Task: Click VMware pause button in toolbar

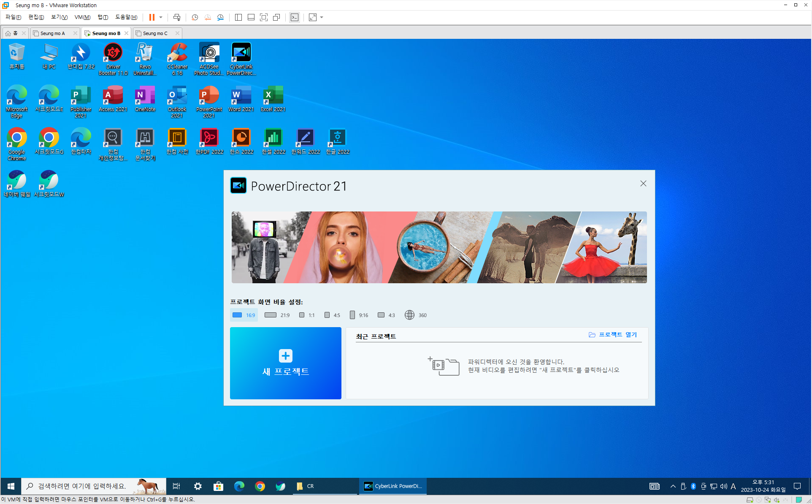Action: click(152, 17)
